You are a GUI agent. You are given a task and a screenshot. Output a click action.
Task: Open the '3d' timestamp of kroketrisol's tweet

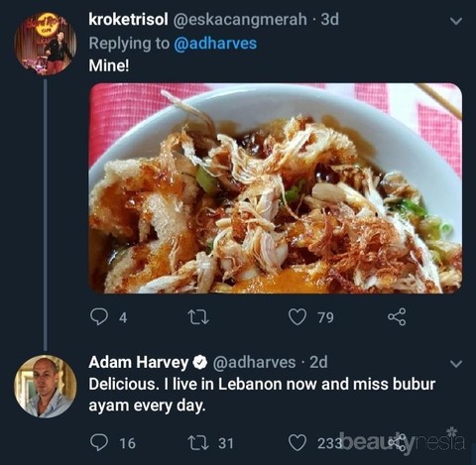(x=330, y=19)
